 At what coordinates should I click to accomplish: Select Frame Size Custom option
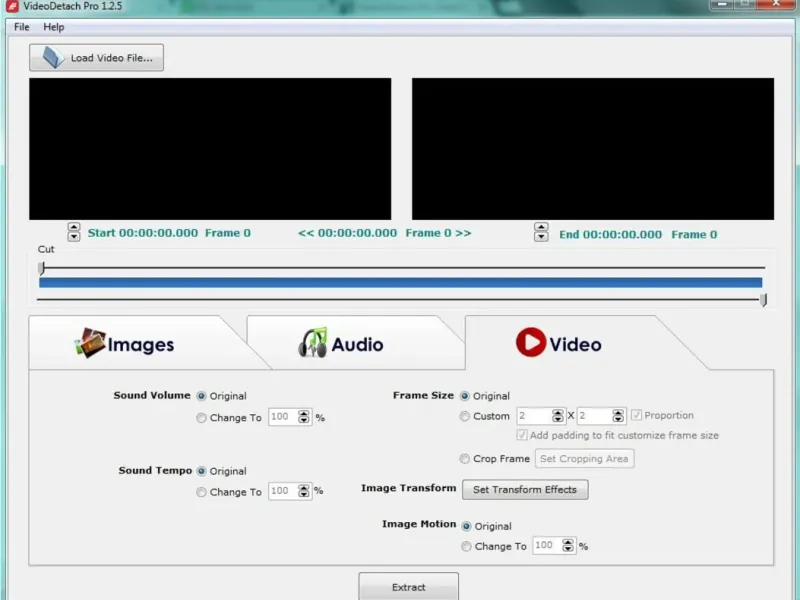coord(465,416)
